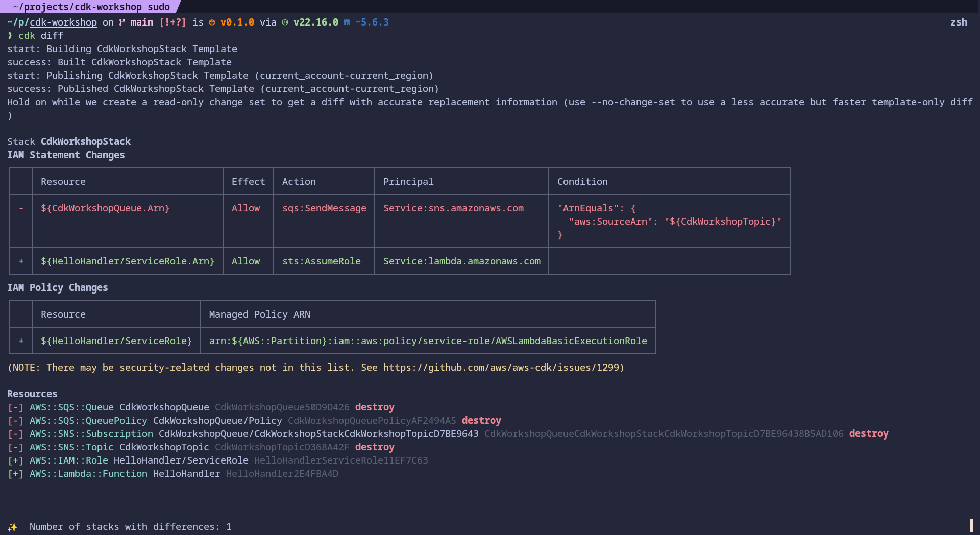This screenshot has height=535, width=980.
Task: Click the Effect column header
Action: click(249, 182)
